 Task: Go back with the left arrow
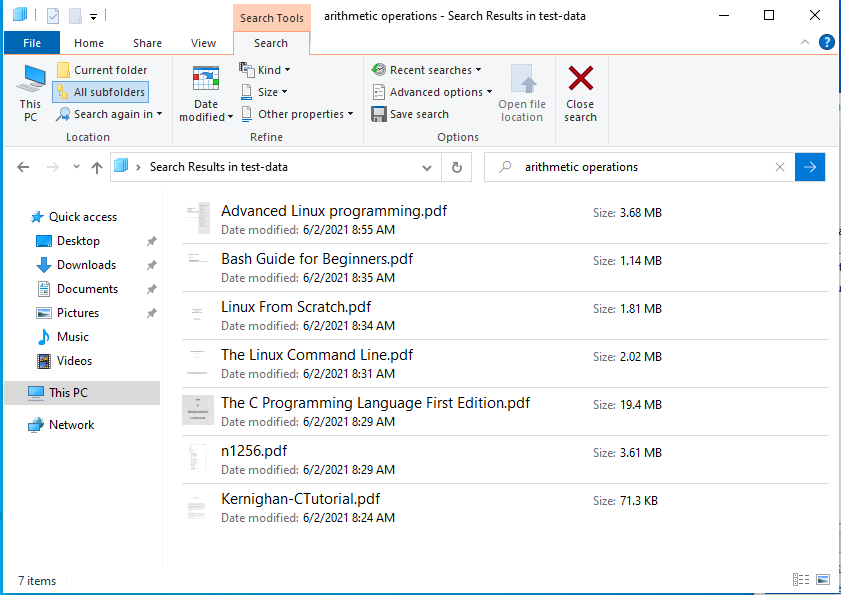coord(23,167)
